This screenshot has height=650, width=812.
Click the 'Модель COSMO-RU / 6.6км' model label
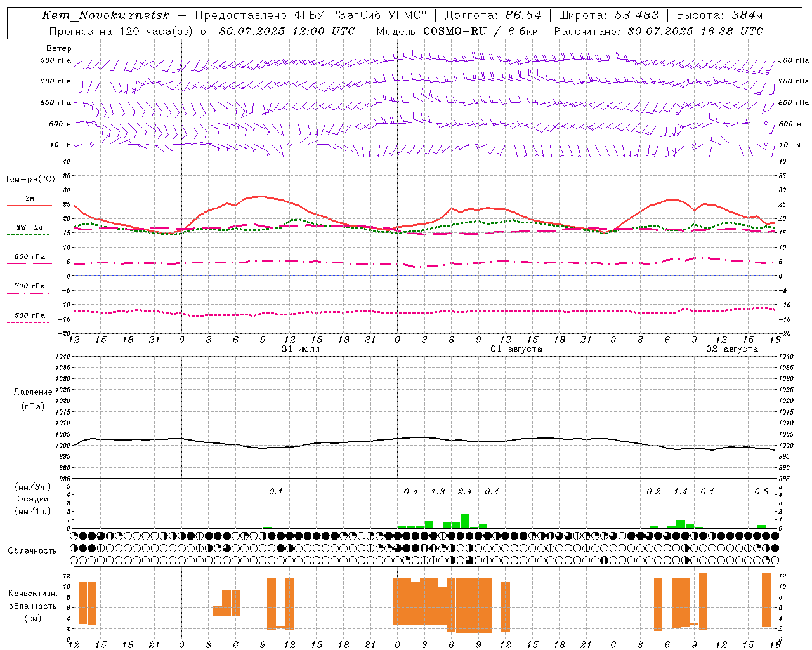[457, 31]
